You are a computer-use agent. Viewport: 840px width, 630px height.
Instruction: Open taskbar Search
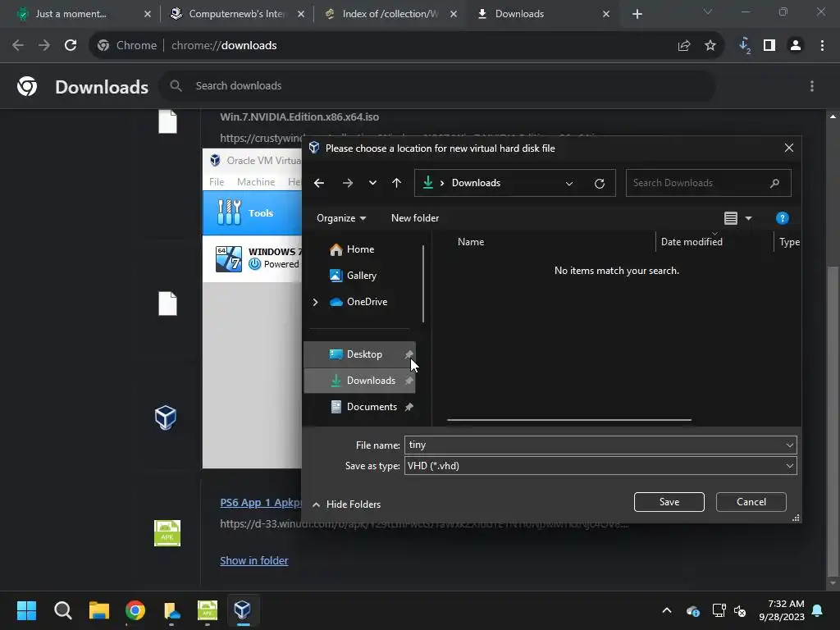[62, 610]
